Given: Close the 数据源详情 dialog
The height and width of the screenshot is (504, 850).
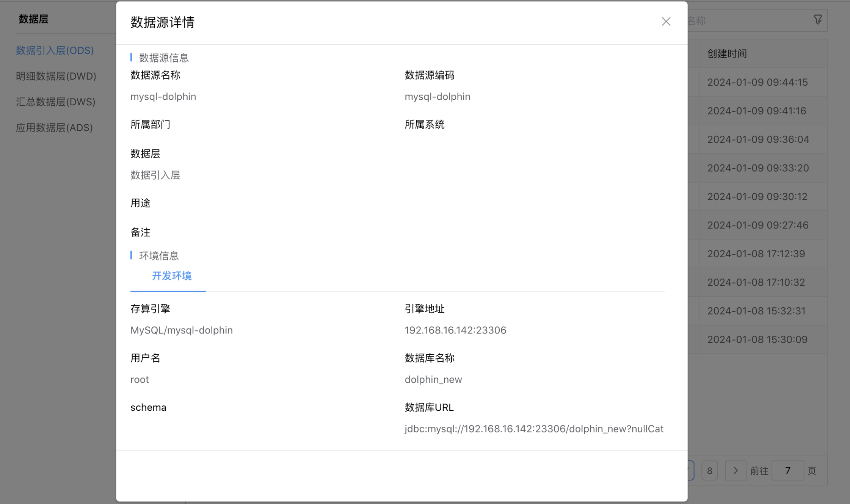Looking at the screenshot, I should point(666,22).
